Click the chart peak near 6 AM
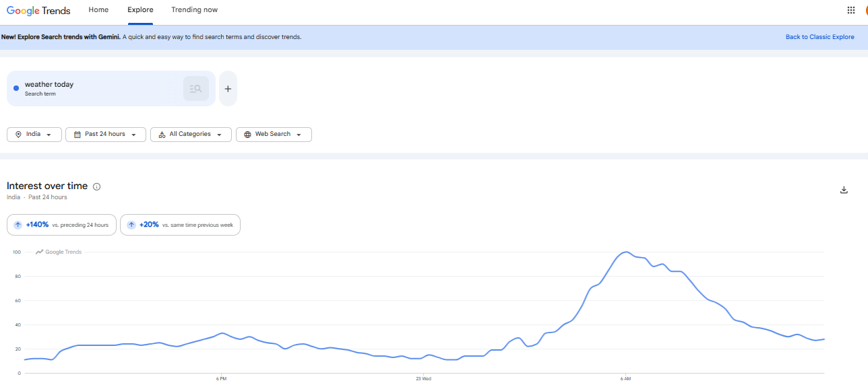 [x=626, y=252]
